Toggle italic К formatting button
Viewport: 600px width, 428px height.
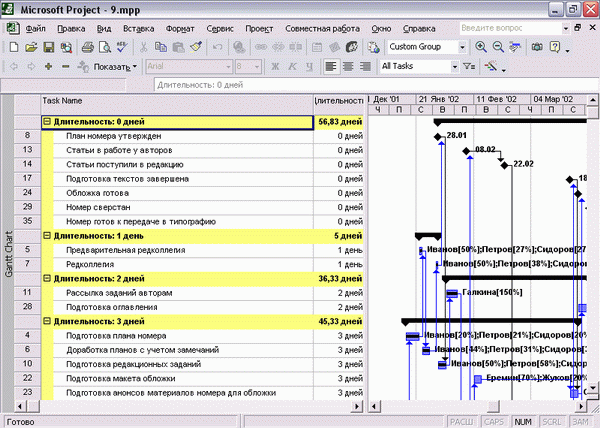292,67
